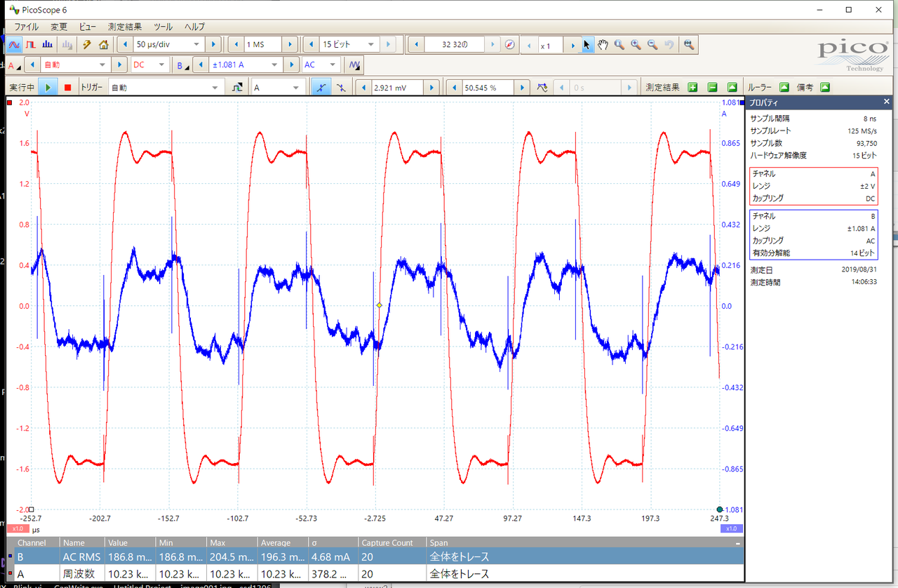Toggle rising edge trigger button

click(x=321, y=88)
